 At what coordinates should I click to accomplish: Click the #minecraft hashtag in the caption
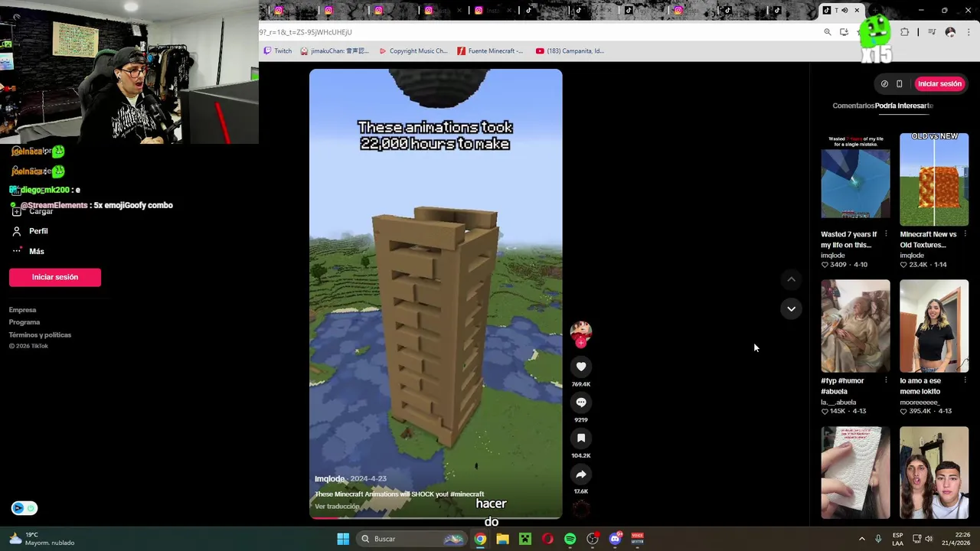point(467,494)
